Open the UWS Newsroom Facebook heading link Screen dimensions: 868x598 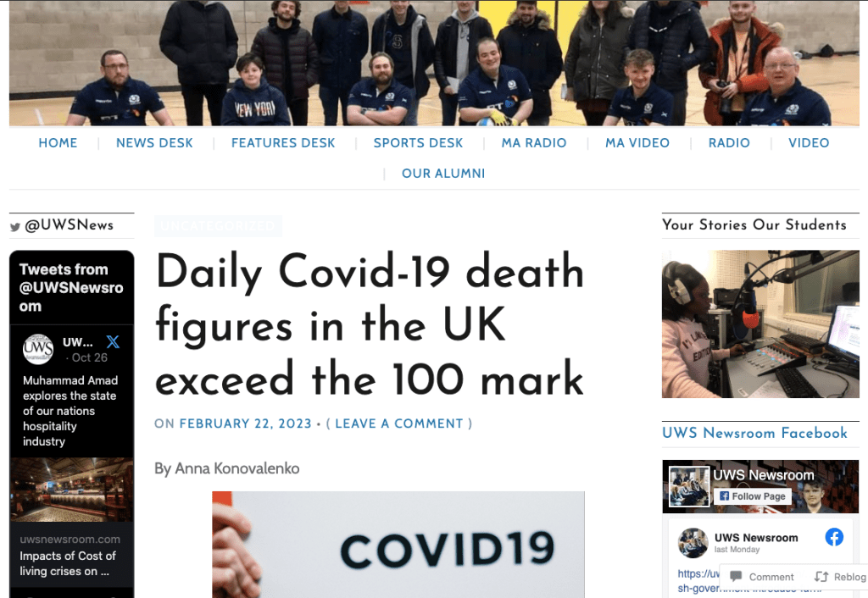[x=754, y=433]
